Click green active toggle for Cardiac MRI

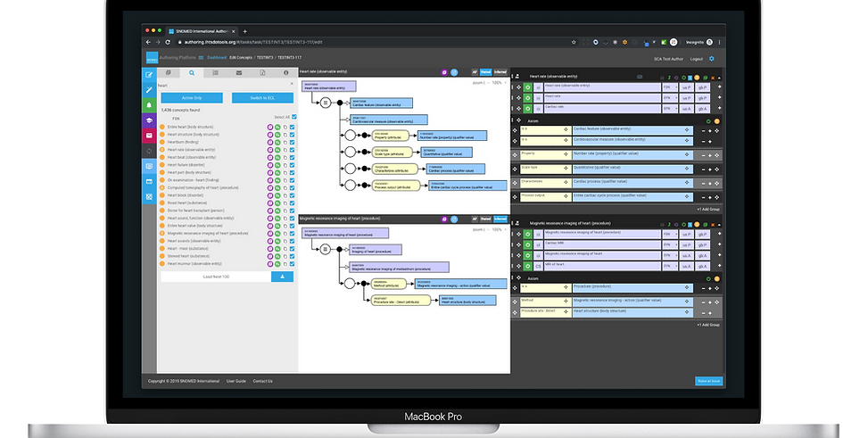[x=527, y=244]
